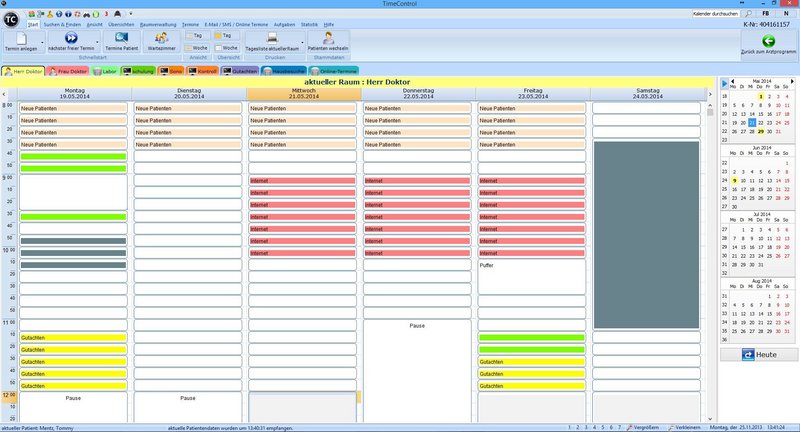Screen dimensions: 800x432
Task: Go back via Zurück zum Arztprogramm
Action: pos(768,40)
